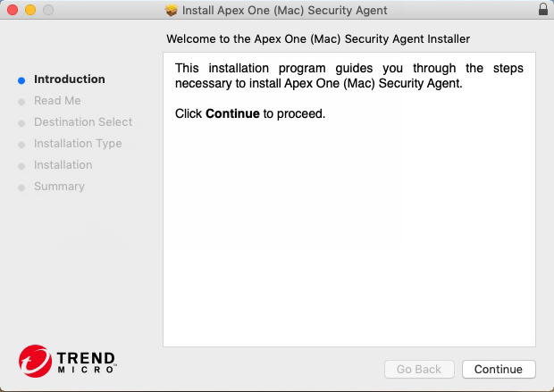This screenshot has width=554, height=392.
Task: Minimize the installer with yellow button
Action: tap(29, 10)
